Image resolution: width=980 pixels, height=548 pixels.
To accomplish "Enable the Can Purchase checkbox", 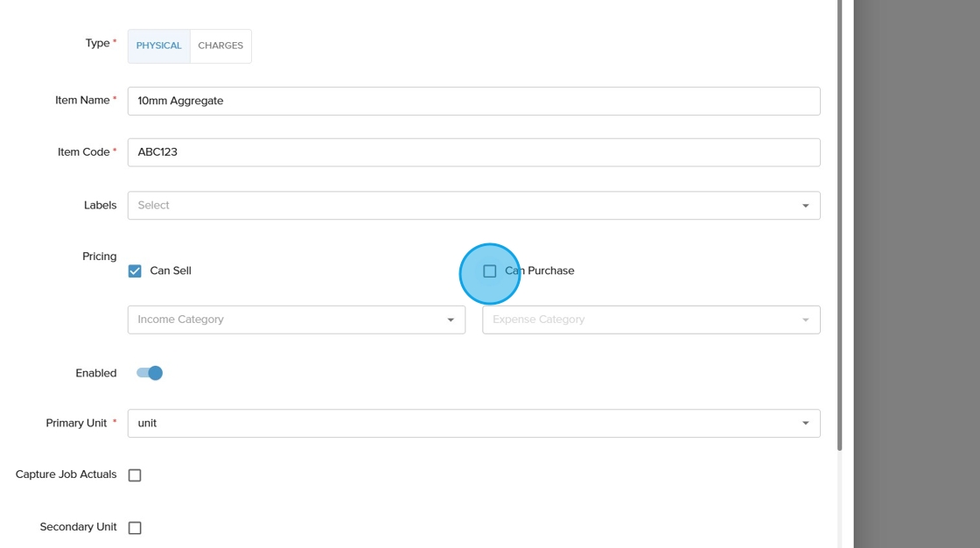I will pos(490,271).
